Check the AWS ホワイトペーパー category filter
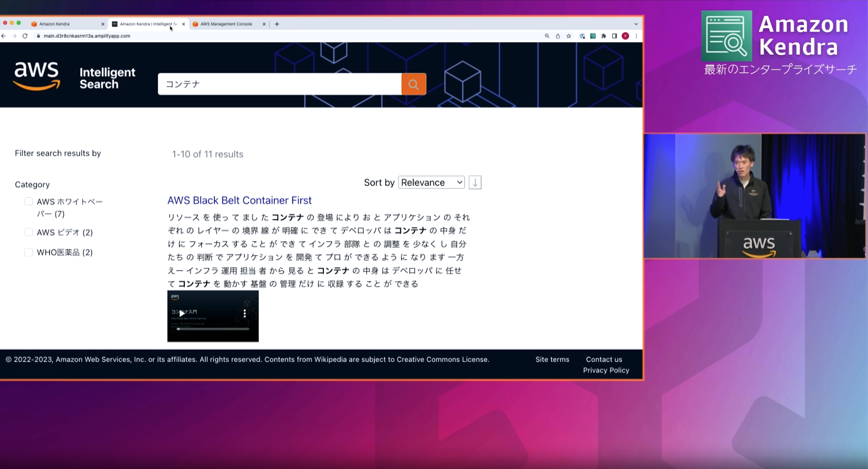Screen dimensions: 868x469 point(29,202)
